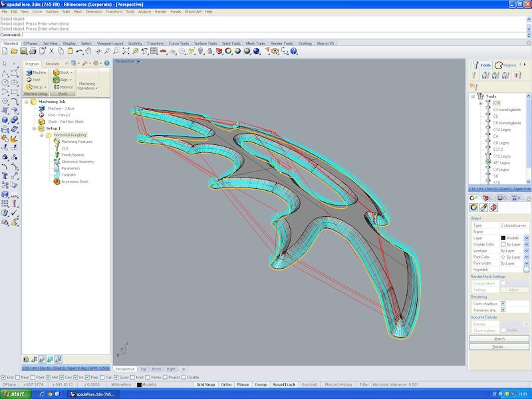Collapse the Machining Job tree node

pos(27,102)
